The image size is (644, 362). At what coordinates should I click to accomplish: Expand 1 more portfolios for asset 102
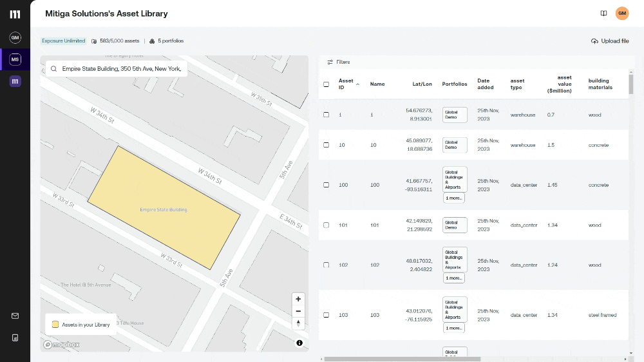click(x=454, y=278)
